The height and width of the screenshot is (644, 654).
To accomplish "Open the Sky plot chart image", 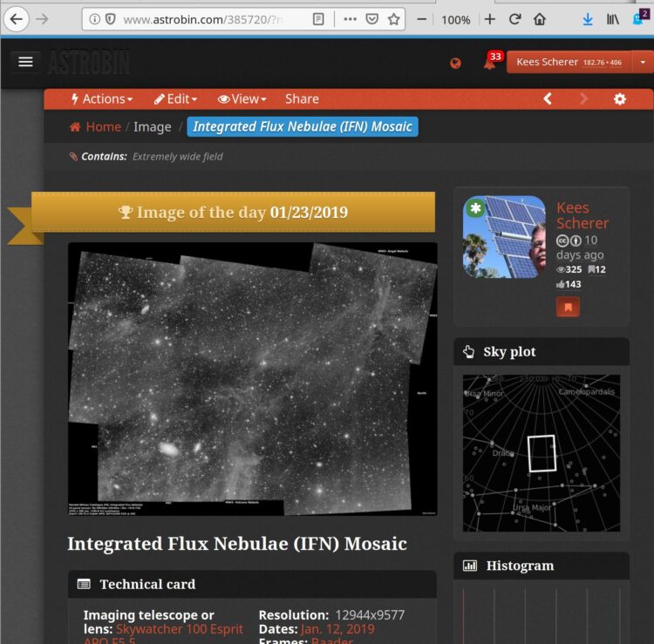I will click(x=541, y=453).
